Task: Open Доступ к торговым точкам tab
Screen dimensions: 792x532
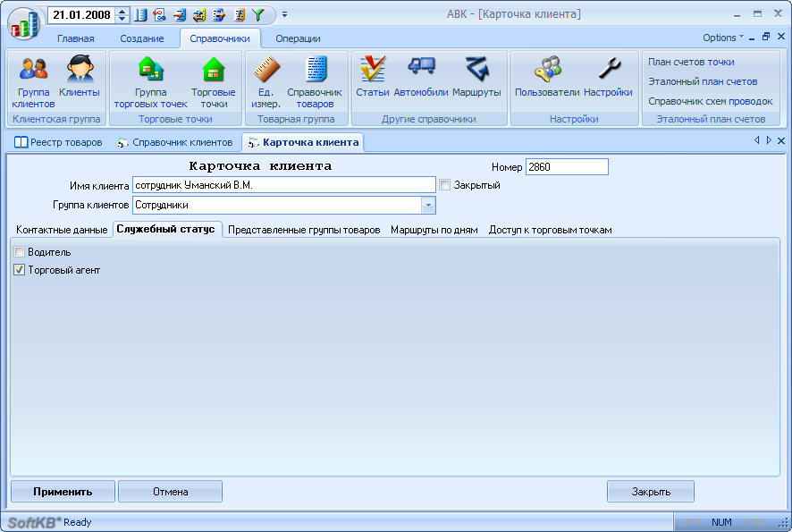Action: (550, 230)
